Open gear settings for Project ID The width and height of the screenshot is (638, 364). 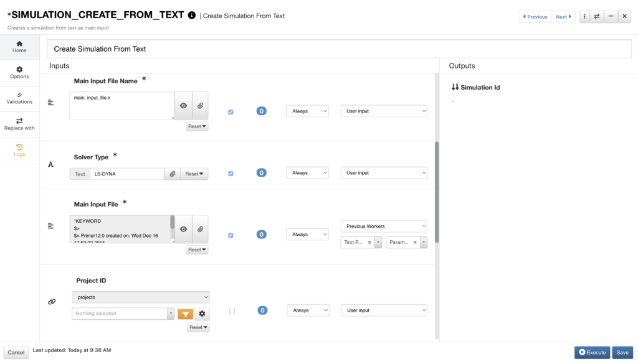[202, 314]
